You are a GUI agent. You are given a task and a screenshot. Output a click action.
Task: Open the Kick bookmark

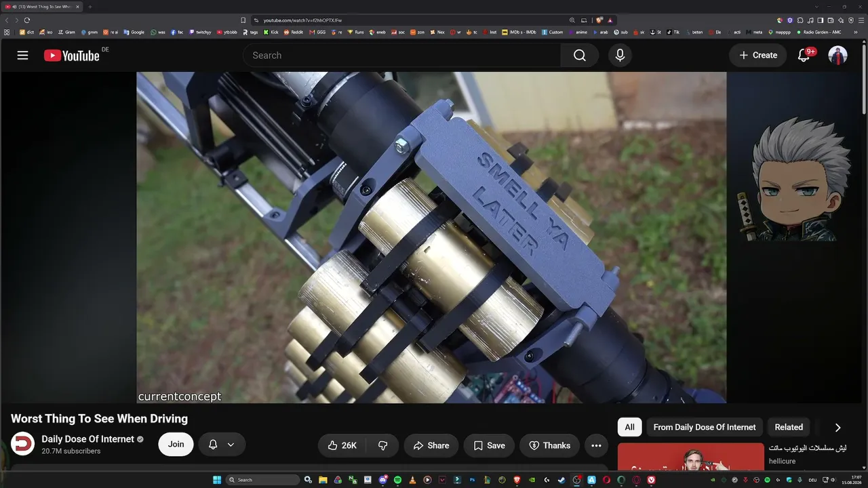click(271, 32)
